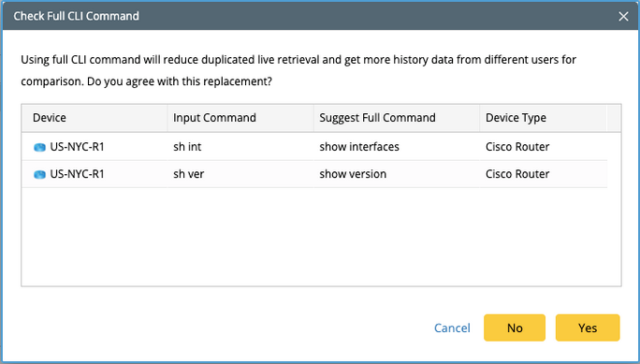Image resolution: width=640 pixels, height=364 pixels.
Task: Select the 'sh int' input command cell
Action: point(240,147)
